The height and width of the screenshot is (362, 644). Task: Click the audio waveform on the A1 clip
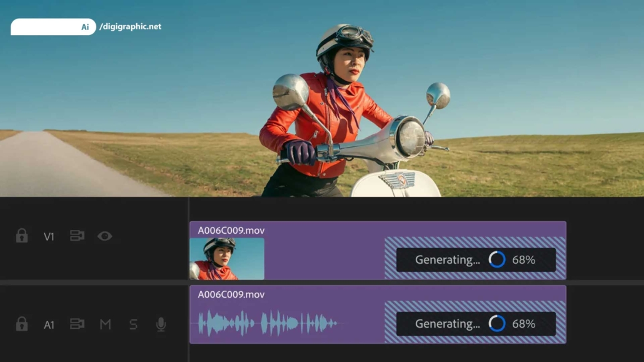pos(268,323)
